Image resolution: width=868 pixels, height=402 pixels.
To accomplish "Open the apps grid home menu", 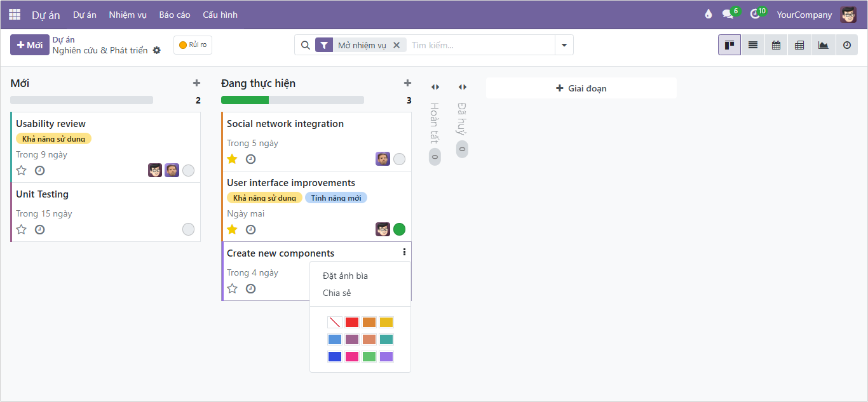I will pyautogui.click(x=15, y=15).
